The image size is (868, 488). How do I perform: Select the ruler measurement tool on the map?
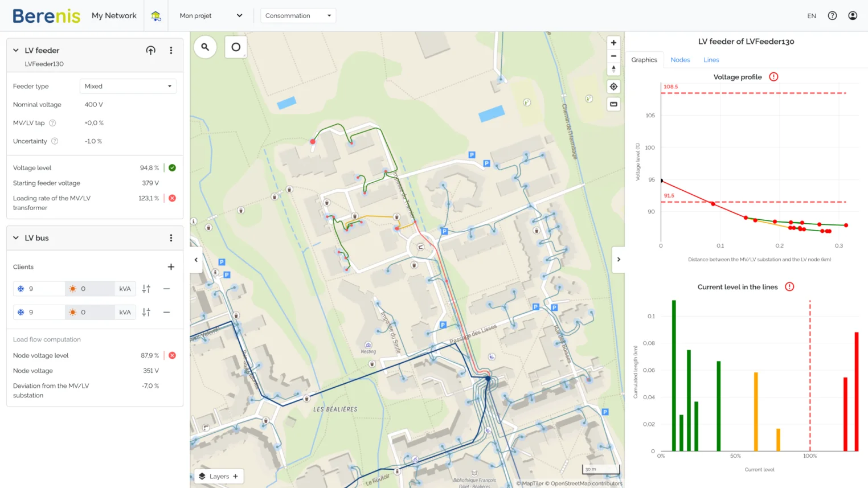(613, 104)
